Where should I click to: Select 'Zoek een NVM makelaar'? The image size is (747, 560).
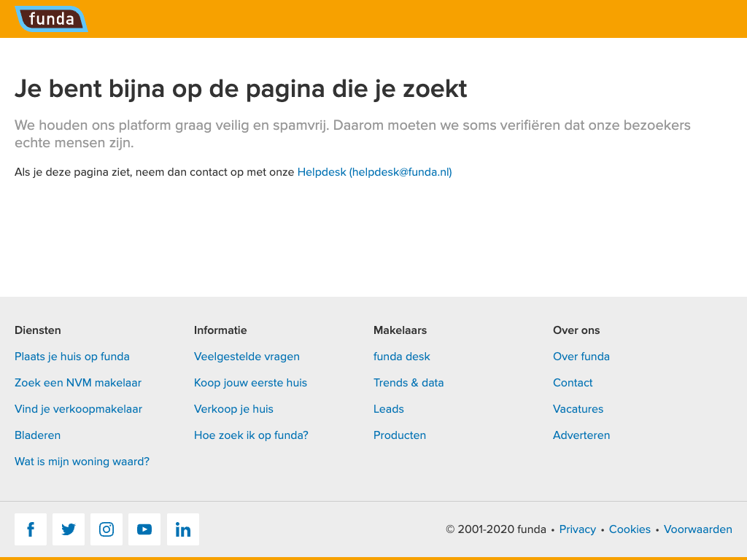(78, 383)
